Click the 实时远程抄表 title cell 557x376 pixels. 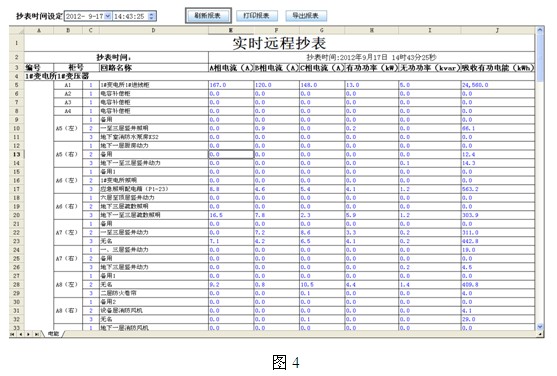coord(279,43)
